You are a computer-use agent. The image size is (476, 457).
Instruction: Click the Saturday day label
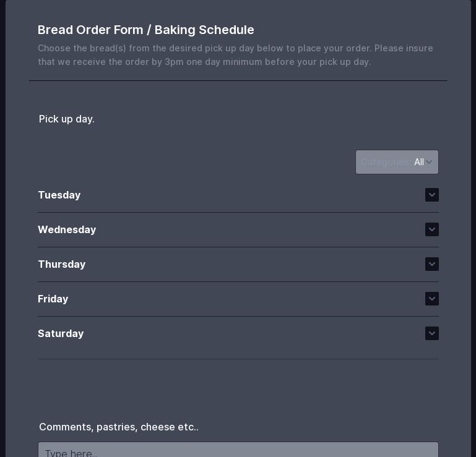(61, 333)
